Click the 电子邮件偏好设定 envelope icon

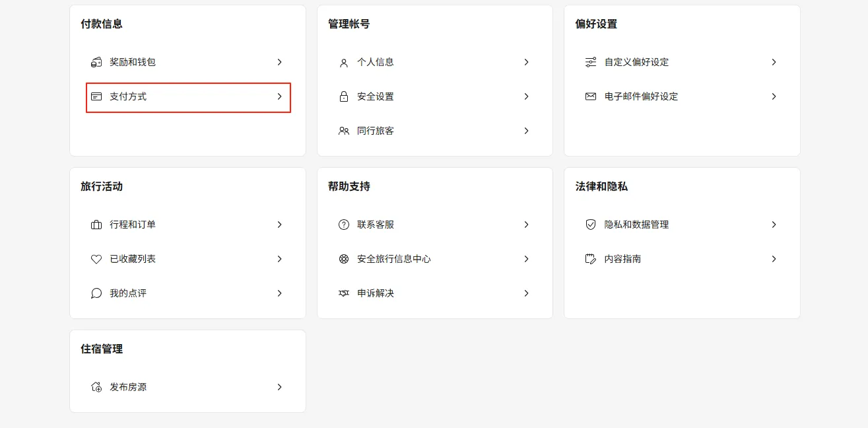click(590, 96)
